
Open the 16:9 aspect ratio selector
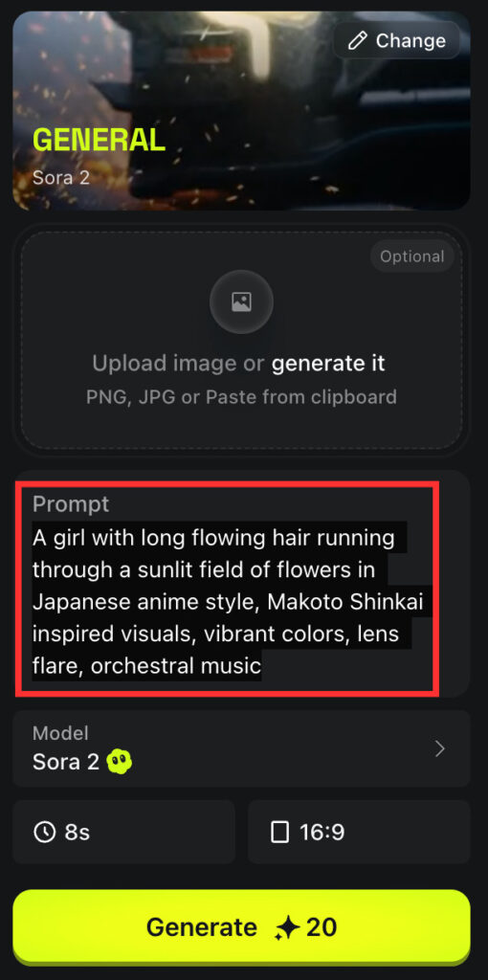[x=359, y=832]
